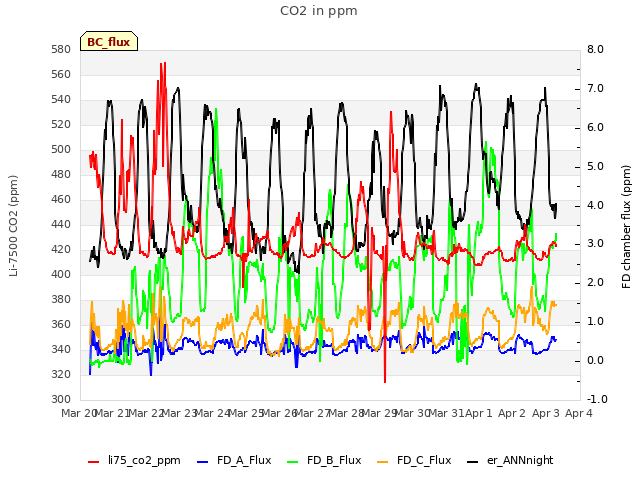640x480 pixels.
Task: Toggle FD_B_Flux legend entry
Action: (324, 460)
